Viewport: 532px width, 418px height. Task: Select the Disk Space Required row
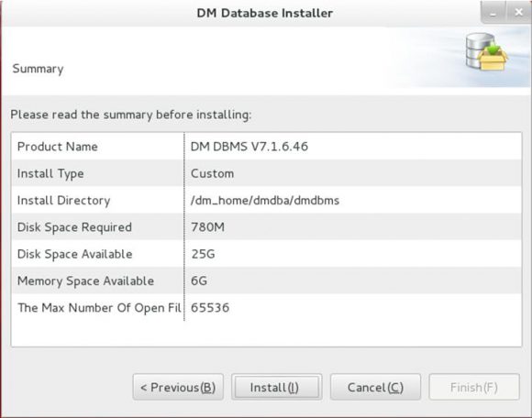[266, 226]
